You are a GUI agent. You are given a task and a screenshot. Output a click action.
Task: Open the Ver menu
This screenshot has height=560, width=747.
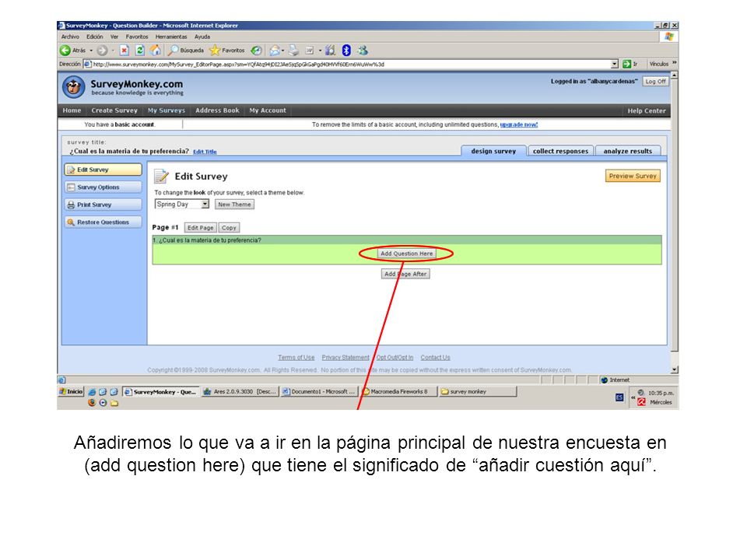click(114, 37)
